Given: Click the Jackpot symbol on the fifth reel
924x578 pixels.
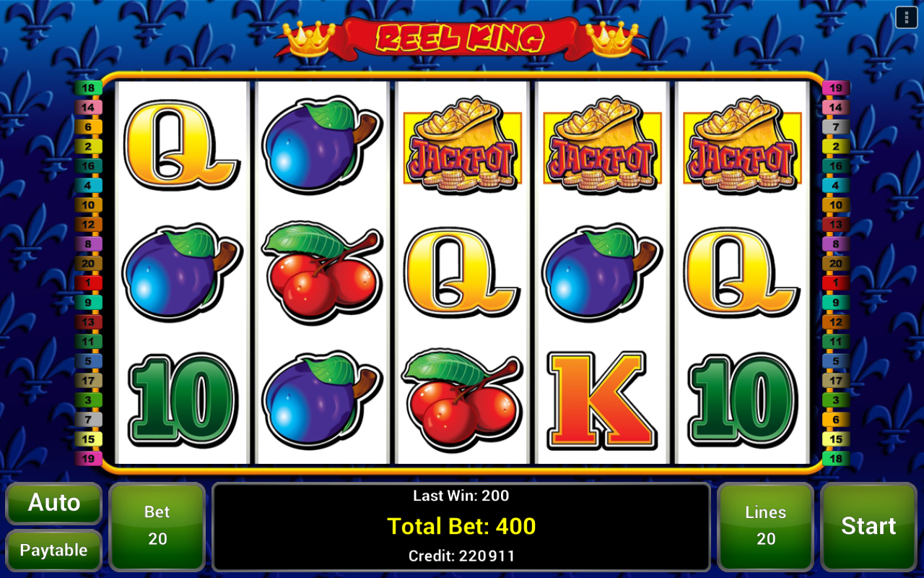Looking at the screenshot, I should (x=742, y=147).
